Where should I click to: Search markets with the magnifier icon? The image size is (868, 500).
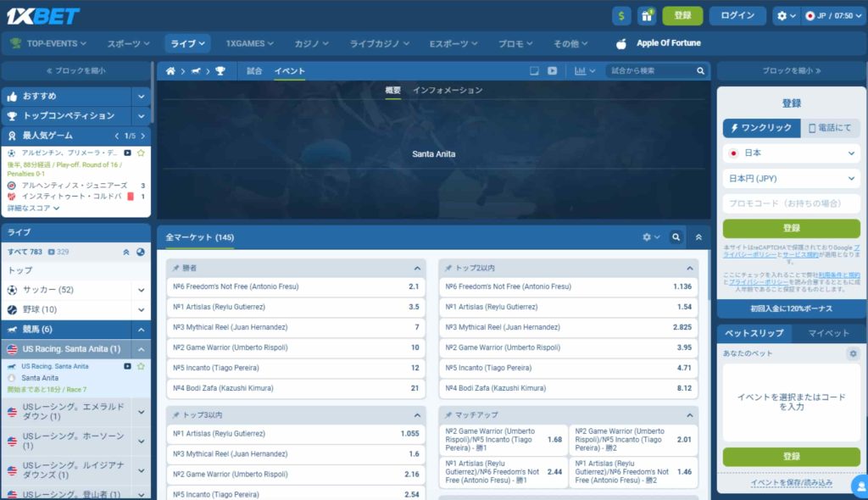click(676, 237)
